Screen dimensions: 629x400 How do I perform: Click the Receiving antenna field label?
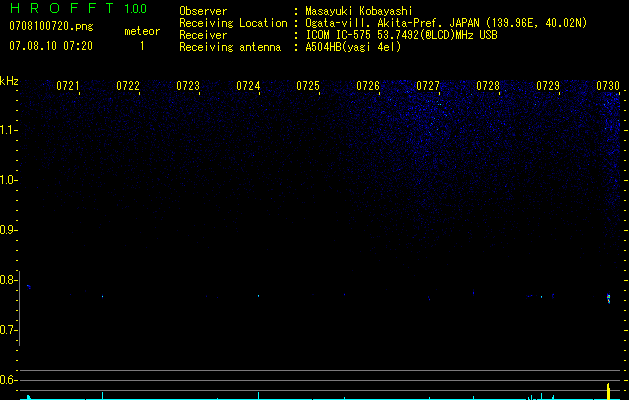click(x=230, y=47)
